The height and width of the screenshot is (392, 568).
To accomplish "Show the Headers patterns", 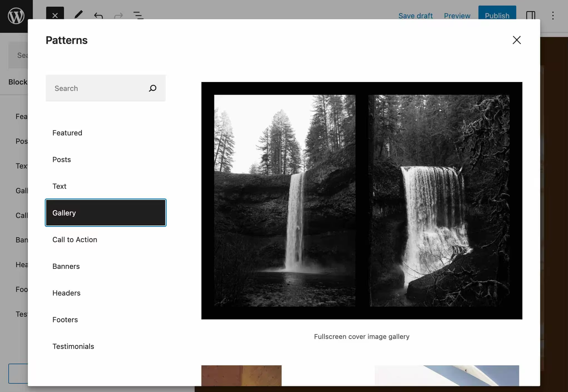I will pyautogui.click(x=106, y=293).
